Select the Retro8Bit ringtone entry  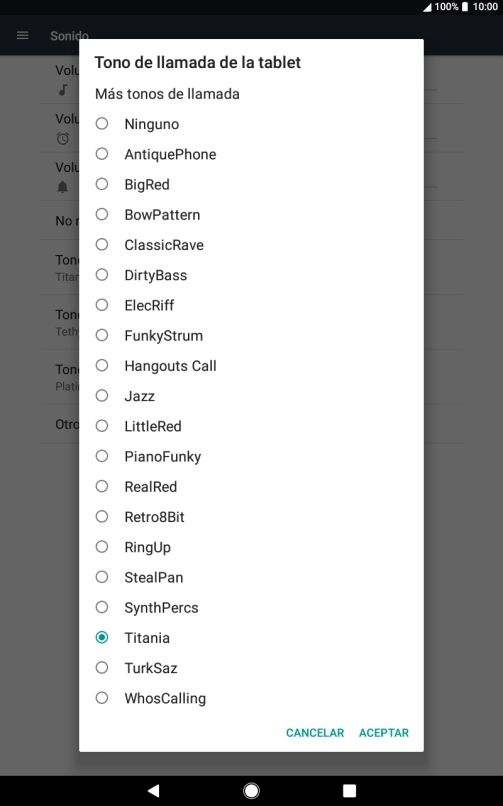pyautogui.click(x=251, y=517)
